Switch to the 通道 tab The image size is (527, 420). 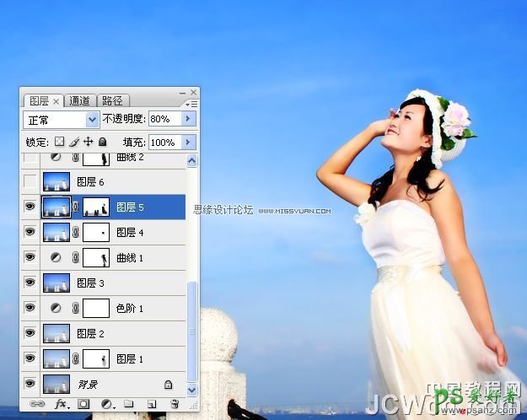[80, 100]
